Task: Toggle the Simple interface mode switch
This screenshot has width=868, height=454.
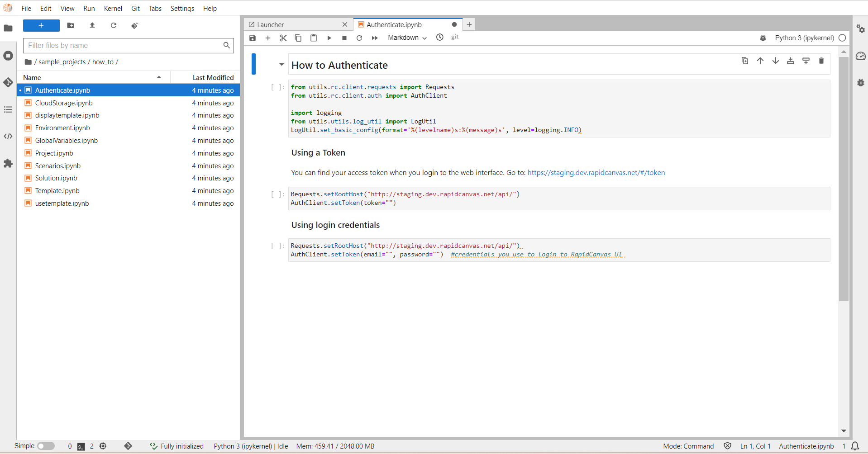Action: point(46,446)
